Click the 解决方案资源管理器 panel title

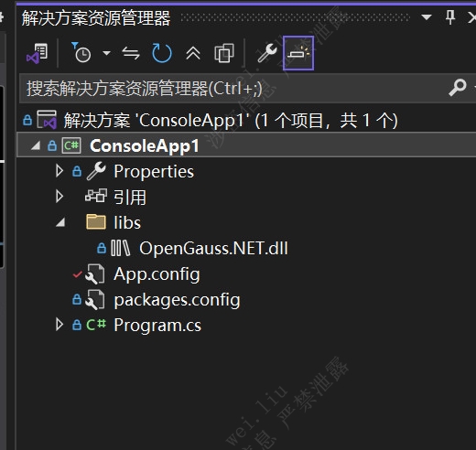point(96,17)
